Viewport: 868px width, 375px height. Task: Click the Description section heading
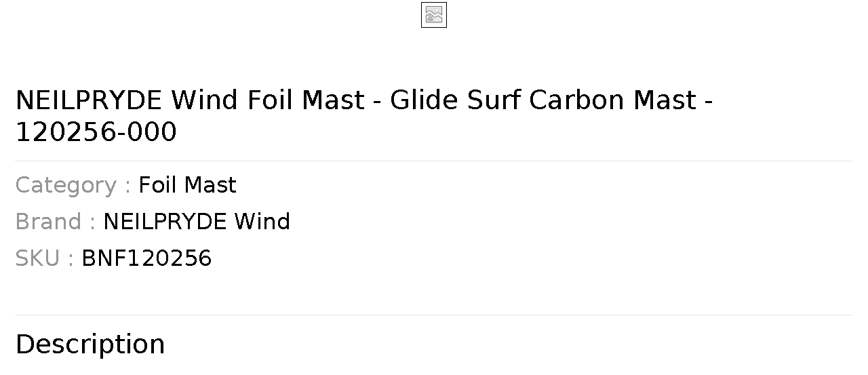(x=90, y=344)
